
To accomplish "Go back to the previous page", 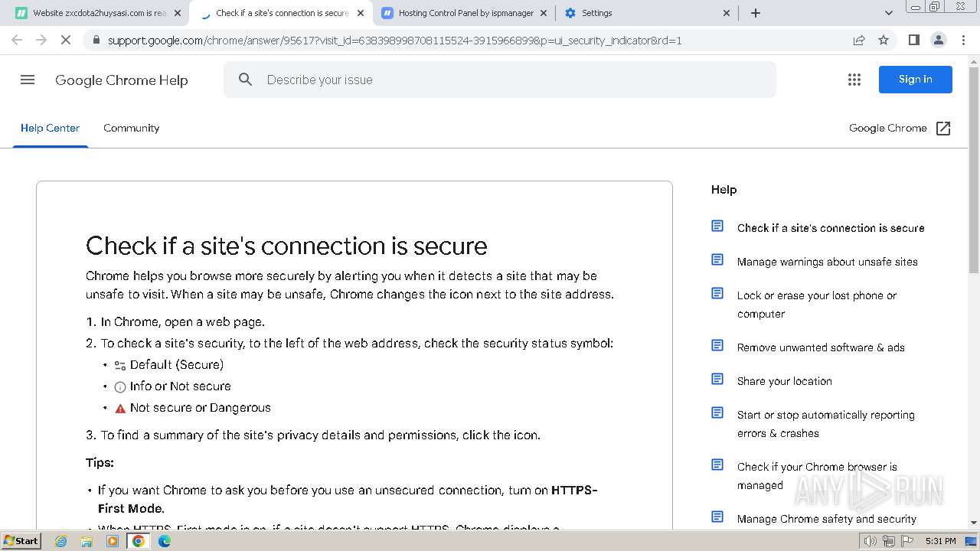I will 17,40.
